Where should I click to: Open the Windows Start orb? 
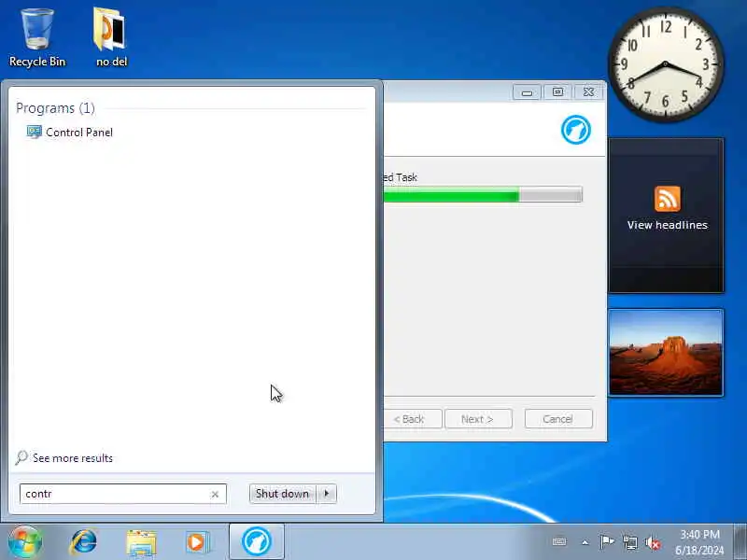coord(25,542)
